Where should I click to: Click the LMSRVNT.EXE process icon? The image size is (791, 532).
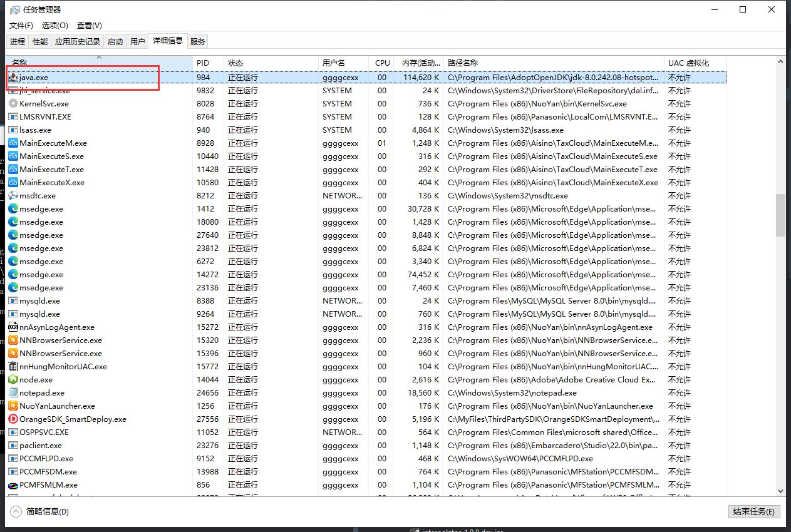(x=13, y=117)
